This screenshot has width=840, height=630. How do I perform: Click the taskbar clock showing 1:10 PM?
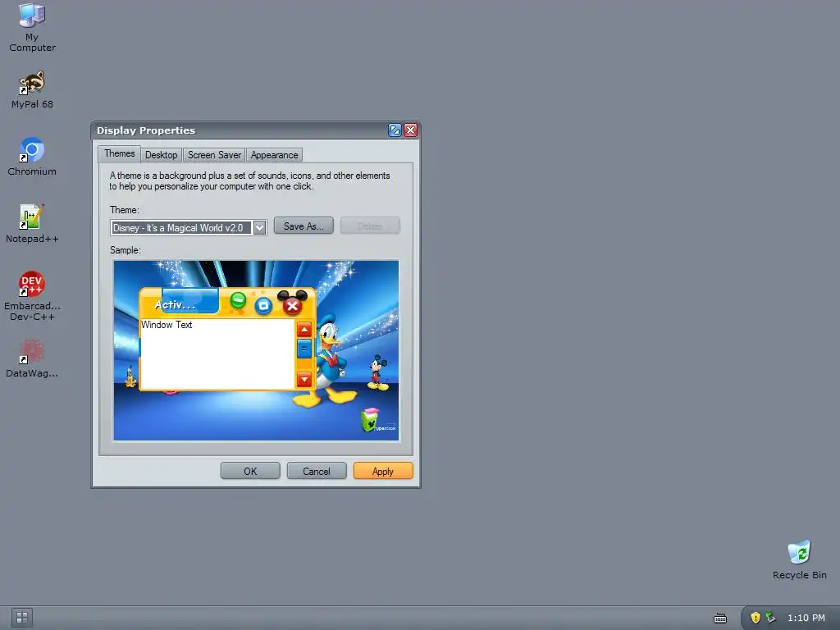[806, 618]
